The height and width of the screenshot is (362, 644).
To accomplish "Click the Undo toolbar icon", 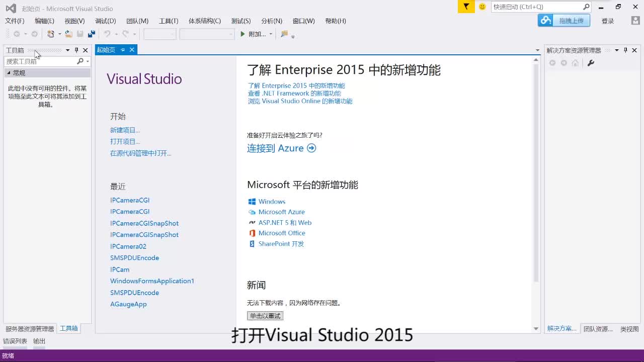I will 107,34.
